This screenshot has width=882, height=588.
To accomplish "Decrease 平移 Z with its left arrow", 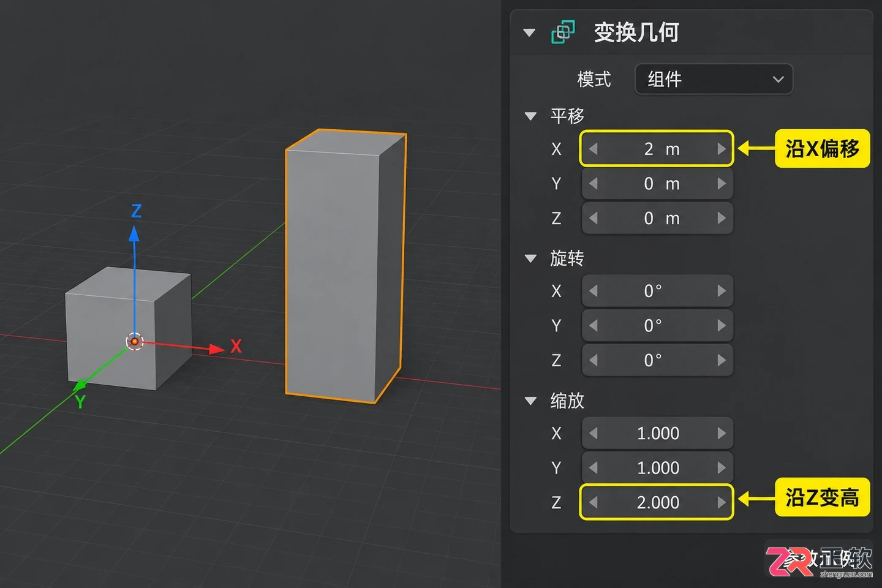I will coord(593,218).
